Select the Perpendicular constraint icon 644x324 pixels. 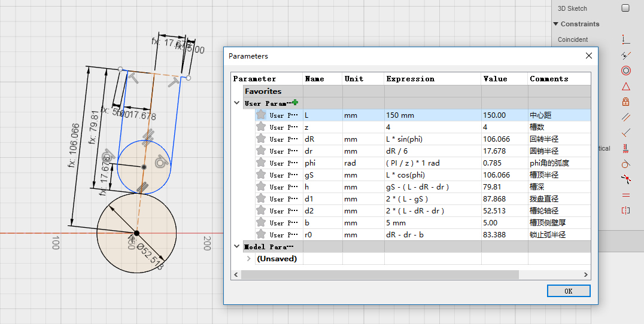click(x=625, y=133)
